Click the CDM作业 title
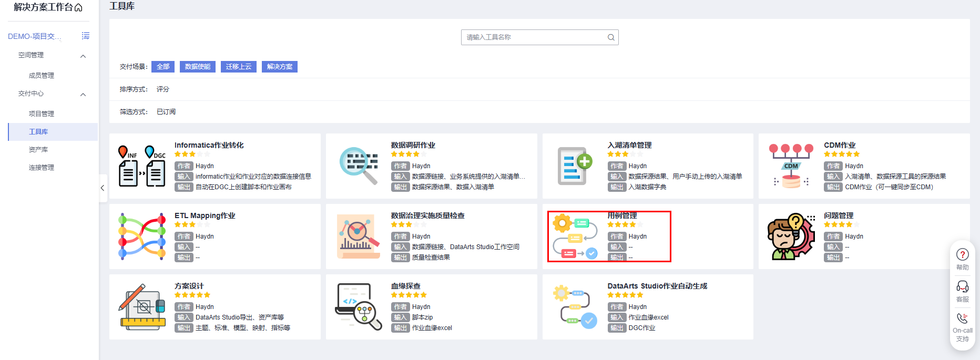Image resolution: width=980 pixels, height=360 pixels. pyautogui.click(x=840, y=145)
